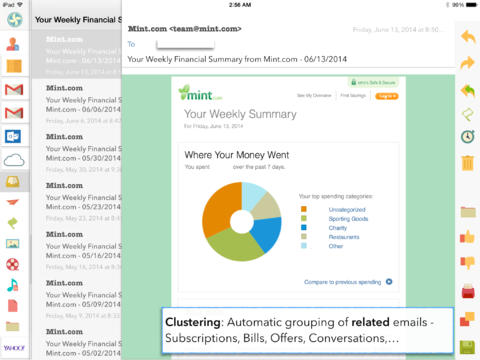Open Mint.com email dated 05/16/2014

point(77,249)
